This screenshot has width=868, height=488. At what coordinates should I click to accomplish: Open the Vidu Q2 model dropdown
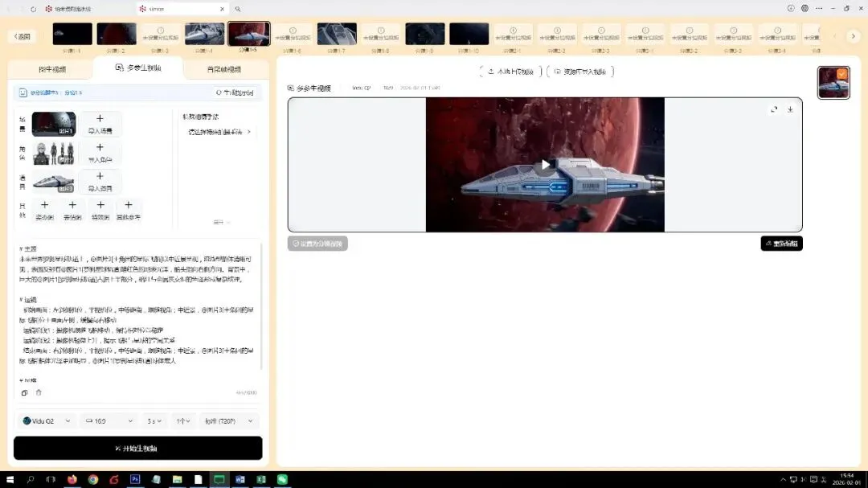click(x=47, y=421)
